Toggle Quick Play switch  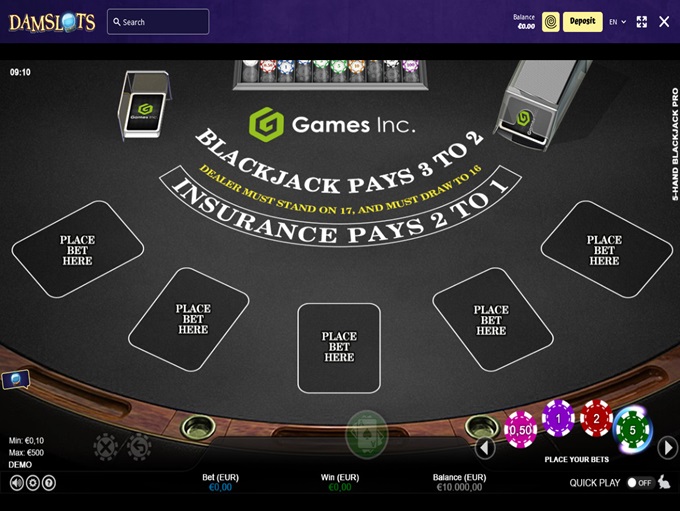(640, 483)
